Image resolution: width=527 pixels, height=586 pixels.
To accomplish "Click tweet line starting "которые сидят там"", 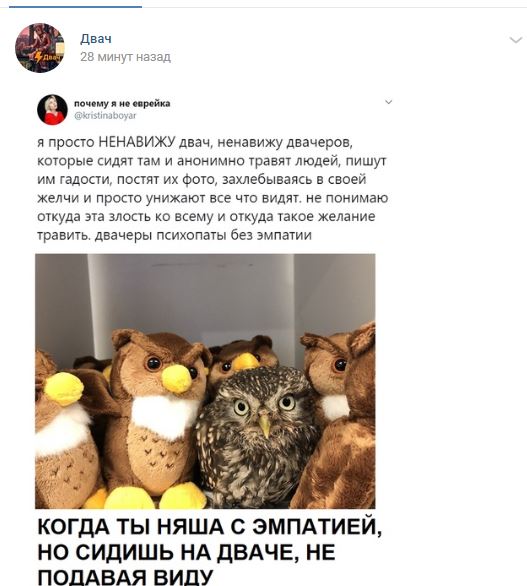I will pyautogui.click(x=212, y=161).
